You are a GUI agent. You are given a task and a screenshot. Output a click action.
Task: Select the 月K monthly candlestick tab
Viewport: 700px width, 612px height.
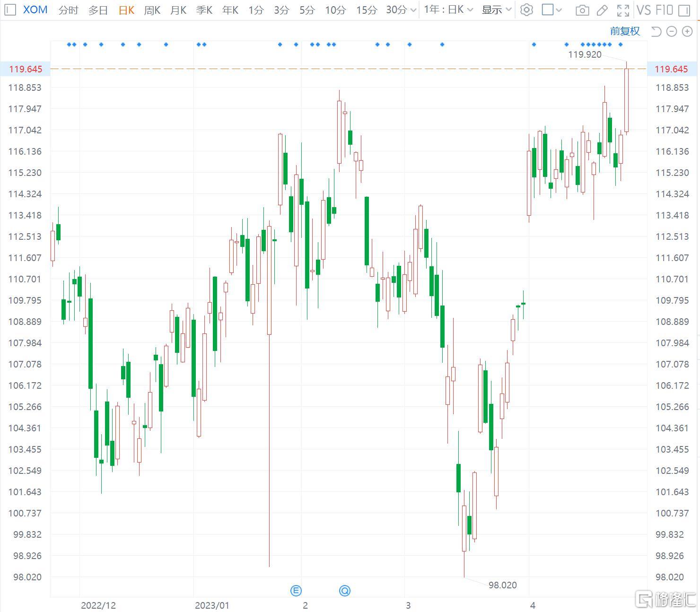[178, 9]
